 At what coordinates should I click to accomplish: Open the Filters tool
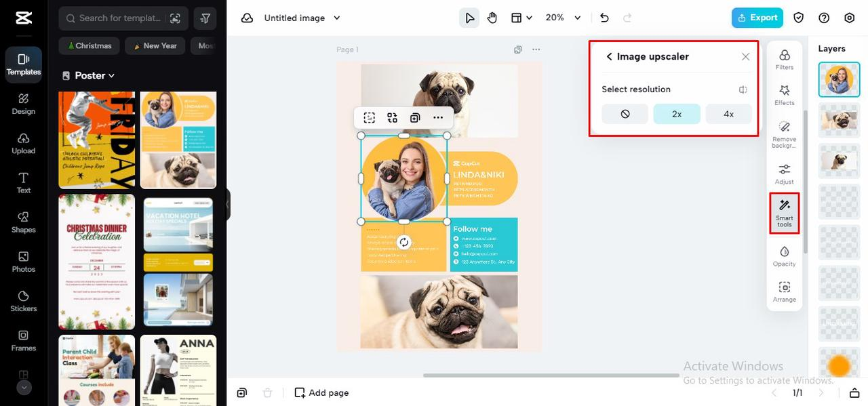coord(785,60)
